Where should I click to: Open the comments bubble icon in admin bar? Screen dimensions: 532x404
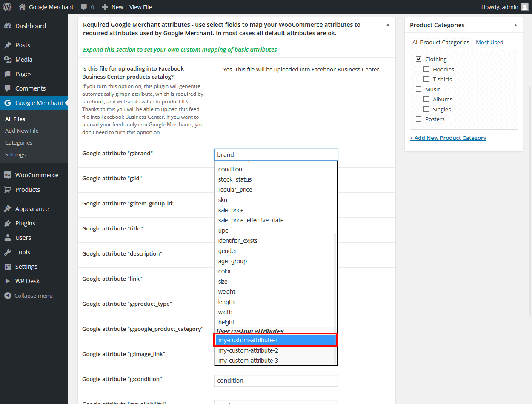pyautogui.click(x=84, y=7)
